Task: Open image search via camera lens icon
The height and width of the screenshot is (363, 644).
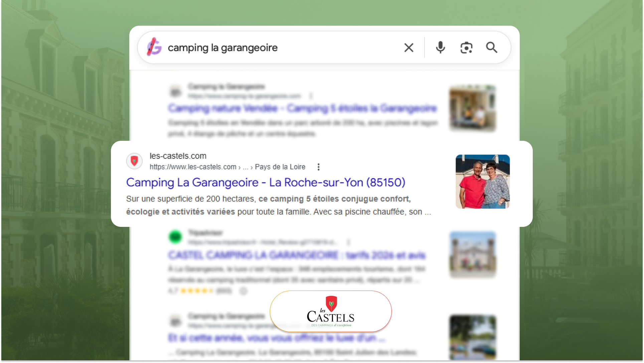Action: (x=466, y=48)
